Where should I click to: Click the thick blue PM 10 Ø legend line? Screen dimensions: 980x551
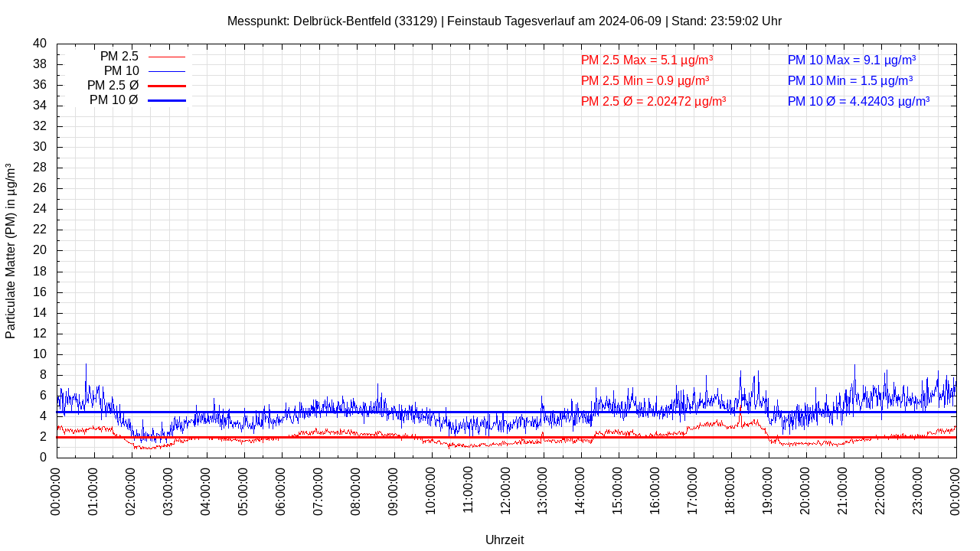(167, 100)
